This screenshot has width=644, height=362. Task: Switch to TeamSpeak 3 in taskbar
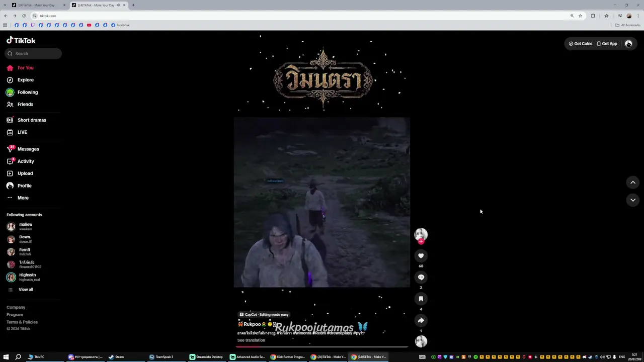161,357
